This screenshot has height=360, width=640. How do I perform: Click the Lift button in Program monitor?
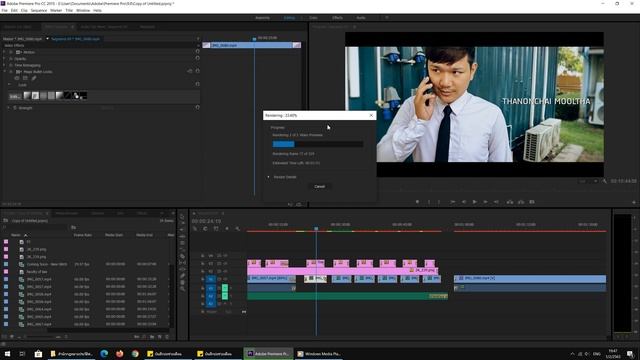pyautogui.click(x=510, y=202)
